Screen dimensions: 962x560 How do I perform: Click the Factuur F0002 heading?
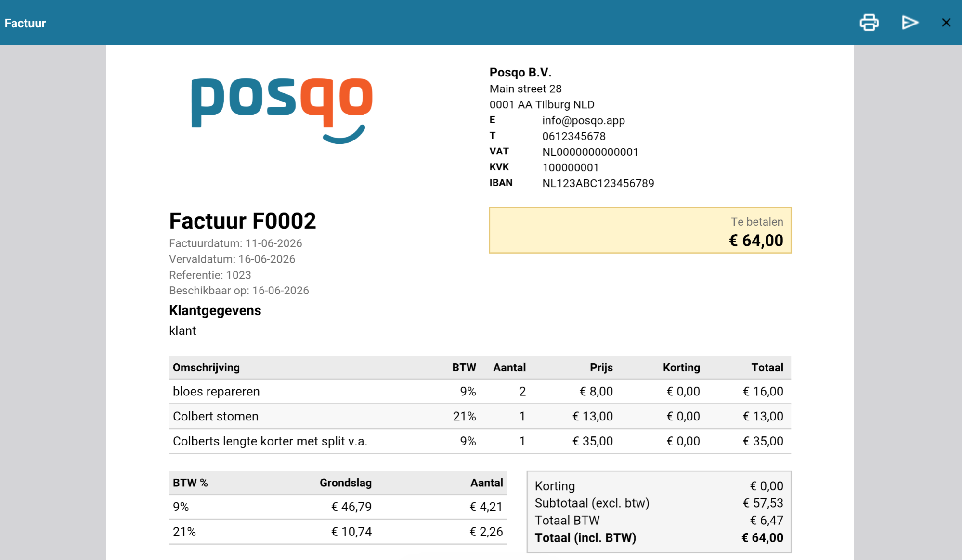[x=242, y=221]
